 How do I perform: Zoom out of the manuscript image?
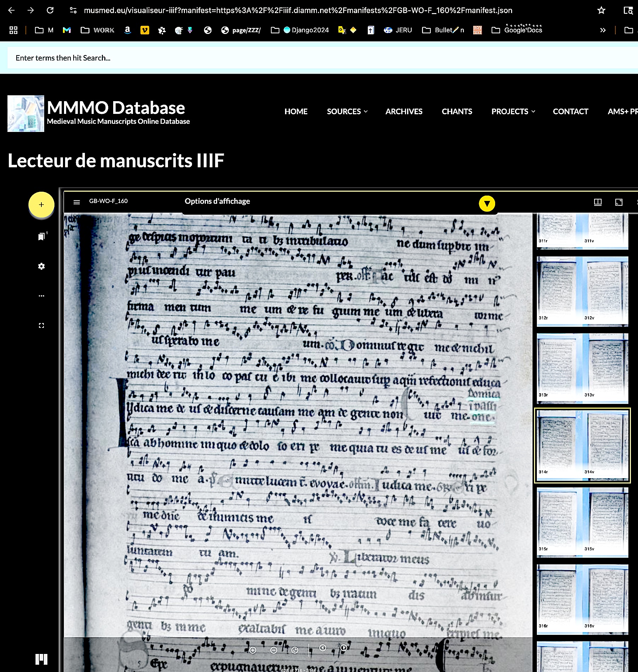[274, 650]
